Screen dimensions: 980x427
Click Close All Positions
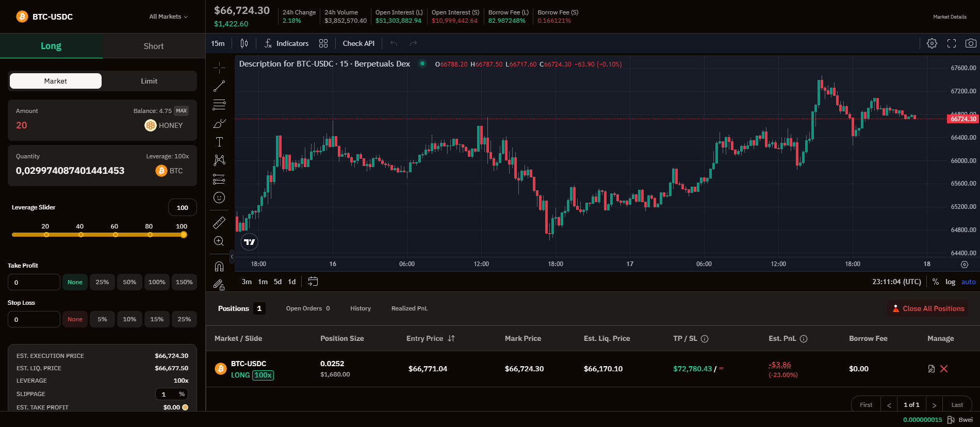coord(928,308)
